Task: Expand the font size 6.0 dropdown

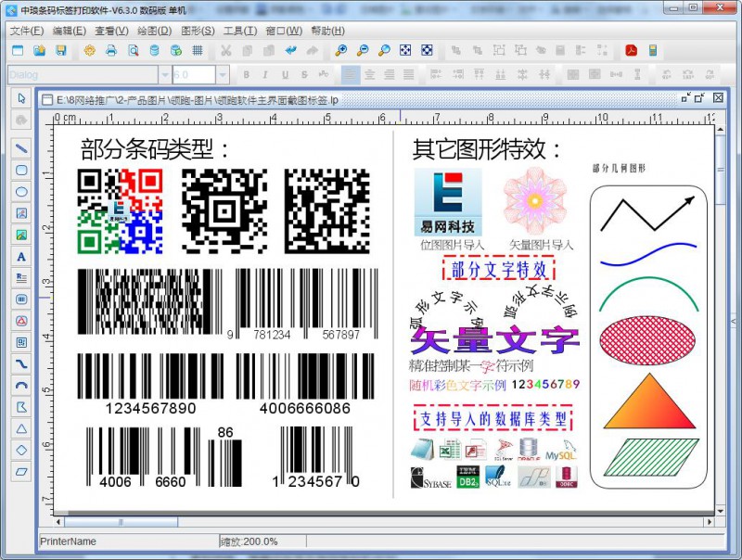Action: (223, 75)
